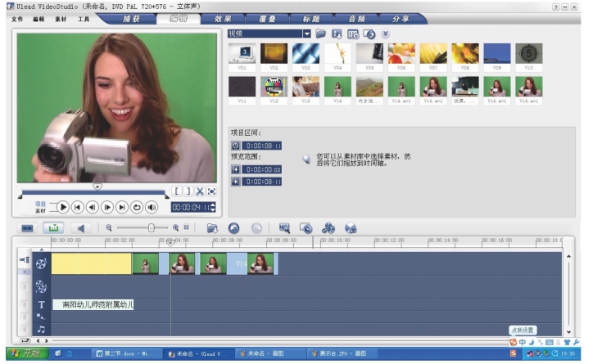Click the undo arrow icon

click(x=233, y=228)
